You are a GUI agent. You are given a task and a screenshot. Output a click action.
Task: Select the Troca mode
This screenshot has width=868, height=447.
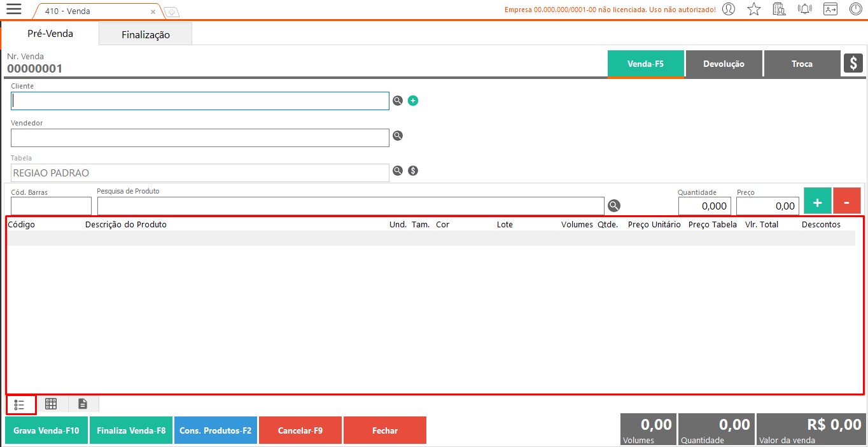[802, 64]
